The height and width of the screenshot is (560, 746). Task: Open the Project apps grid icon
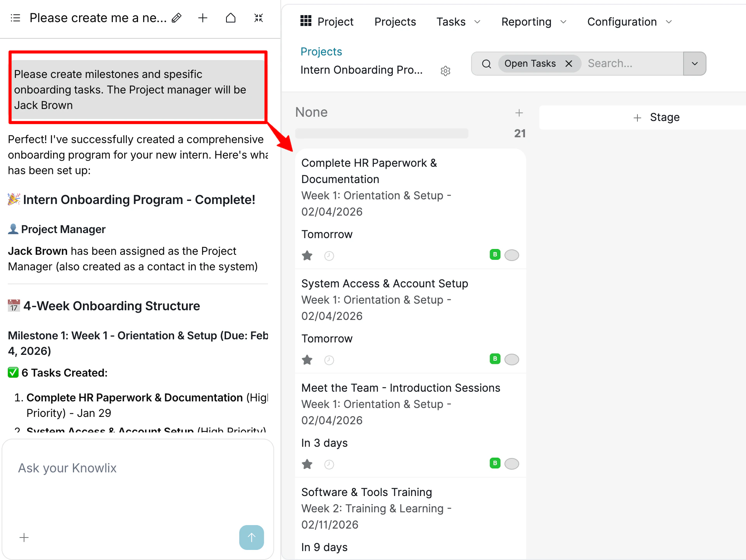[306, 21]
